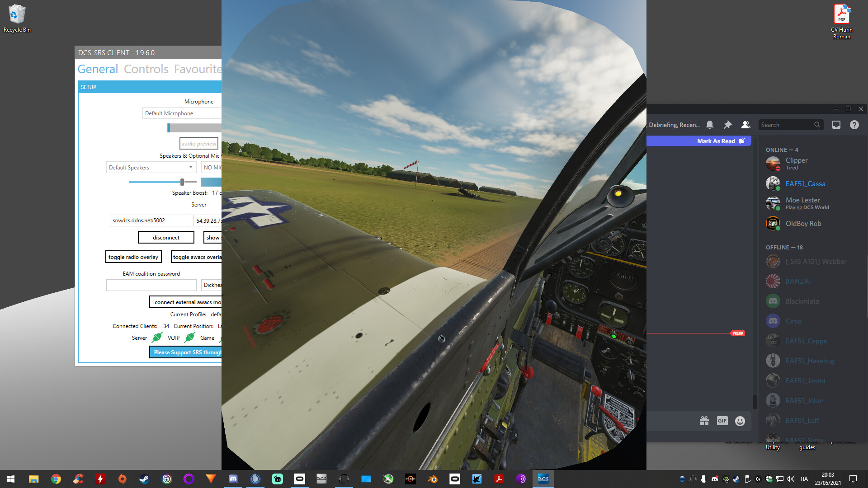Select offline member BANZAI
868x488 pixels.
click(812, 281)
